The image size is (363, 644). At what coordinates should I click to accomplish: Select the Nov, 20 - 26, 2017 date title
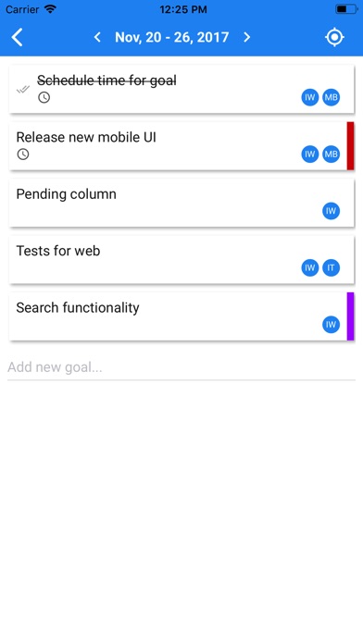[x=172, y=37]
